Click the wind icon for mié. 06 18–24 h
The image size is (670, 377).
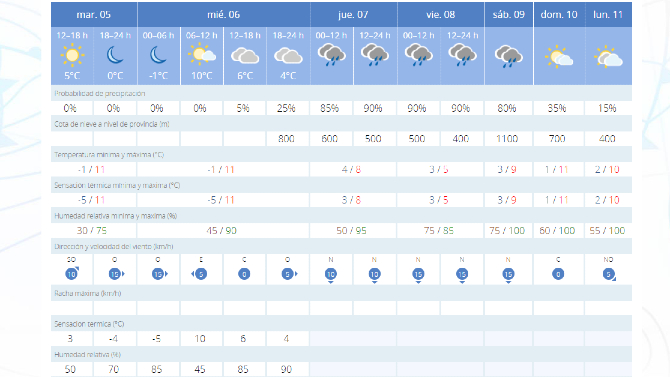coord(289,274)
